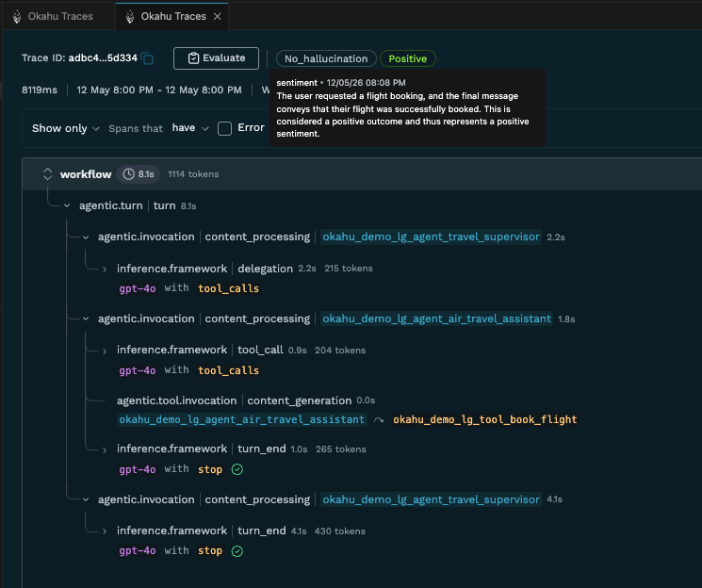Click the workflow expand/collapse arrows icon

click(47, 174)
